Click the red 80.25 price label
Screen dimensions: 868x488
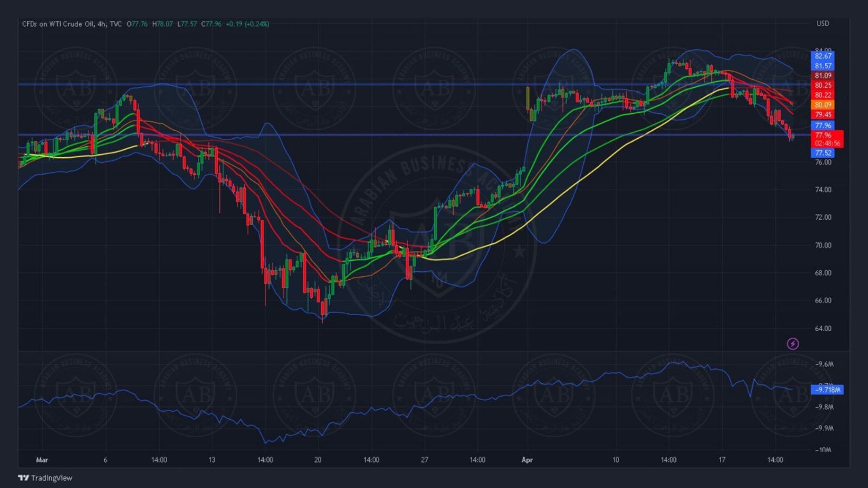coord(823,86)
